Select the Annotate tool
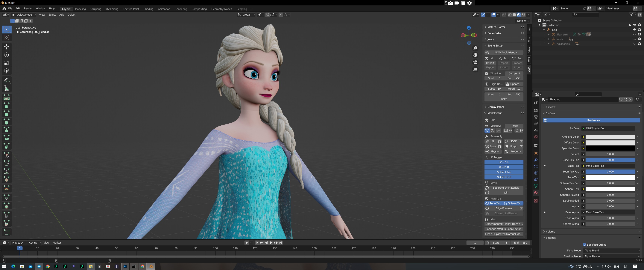Screen dimensions: 644x270 (7, 80)
